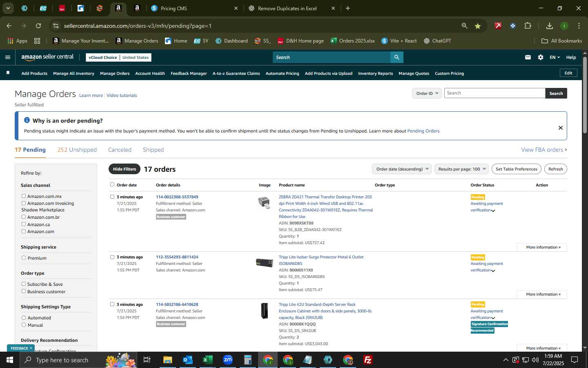Open Zoom from the Windows taskbar
This screenshot has width=588, height=368.
pos(227,360)
